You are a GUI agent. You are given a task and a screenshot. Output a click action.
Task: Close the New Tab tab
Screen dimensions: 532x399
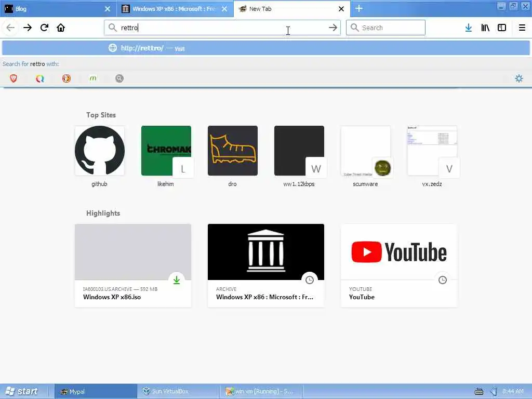tap(341, 9)
